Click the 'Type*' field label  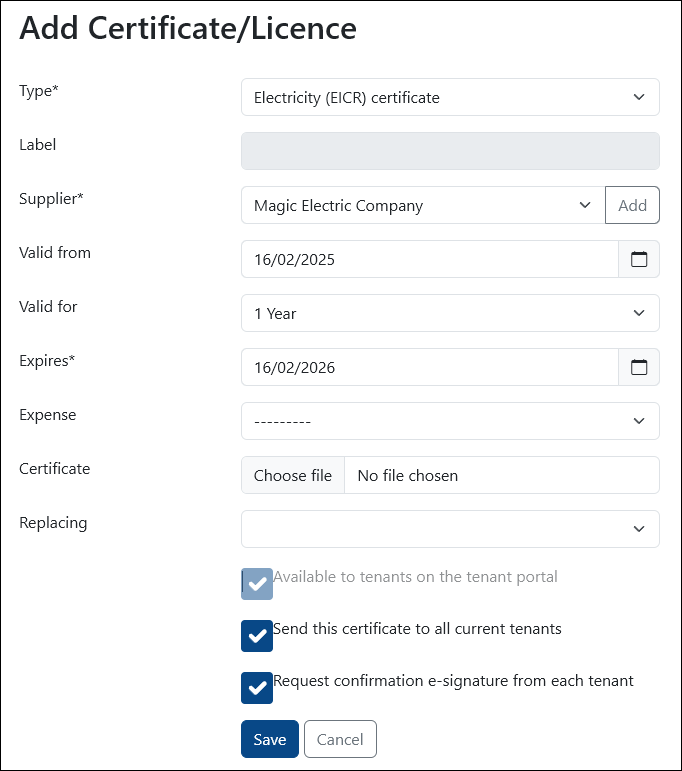(39, 91)
